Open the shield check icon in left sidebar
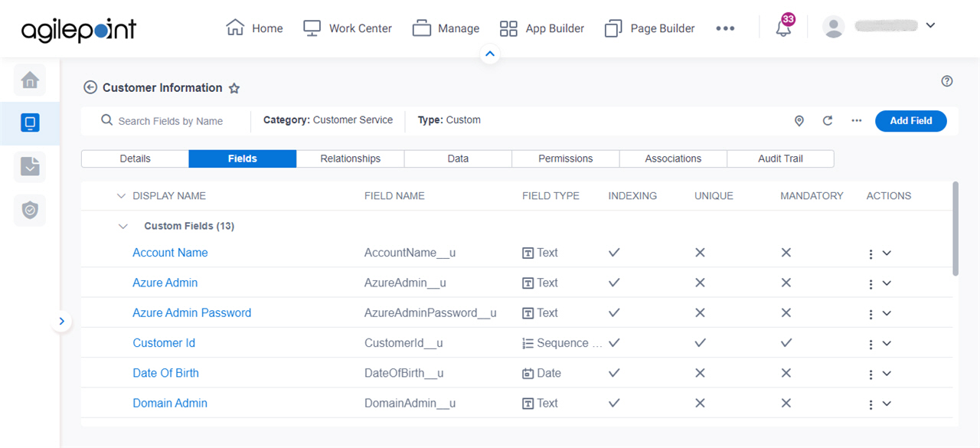Viewport: 980px width, 448px height. (30, 210)
